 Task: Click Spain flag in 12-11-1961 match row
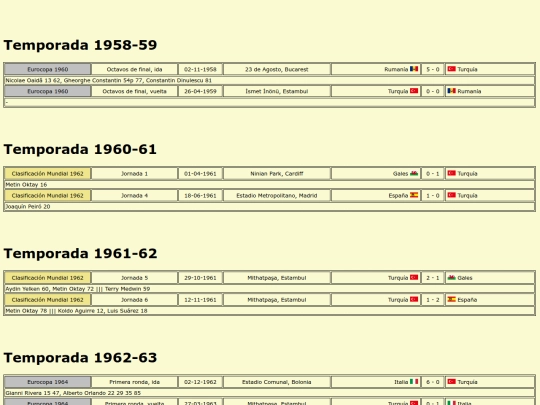coord(451,300)
